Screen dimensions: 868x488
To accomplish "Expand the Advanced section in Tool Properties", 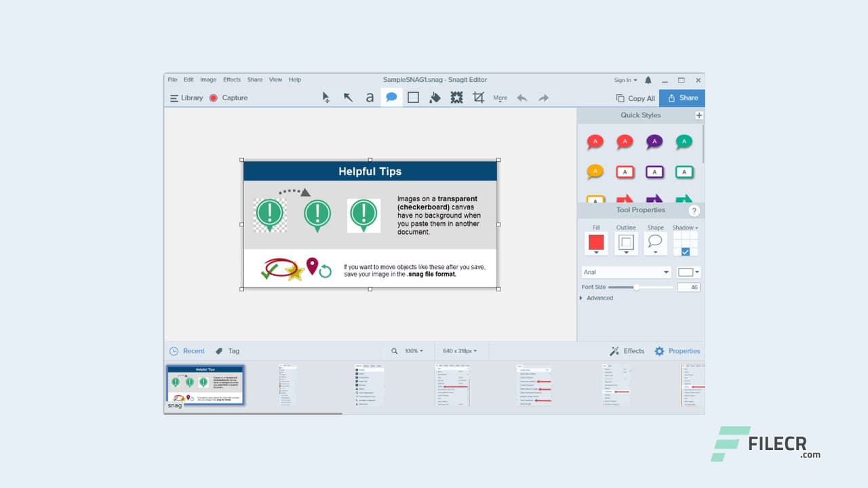I will [597, 298].
